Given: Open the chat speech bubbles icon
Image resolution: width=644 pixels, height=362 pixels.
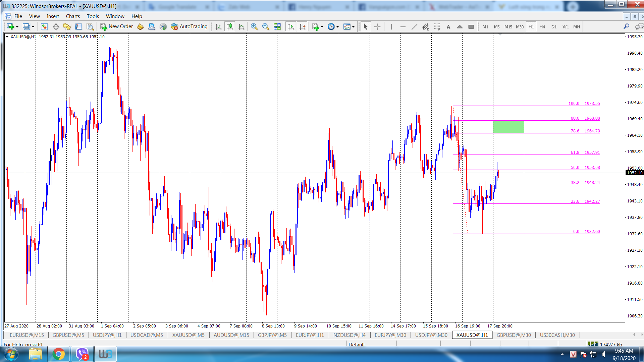Looking at the screenshot, I should 639,26.
